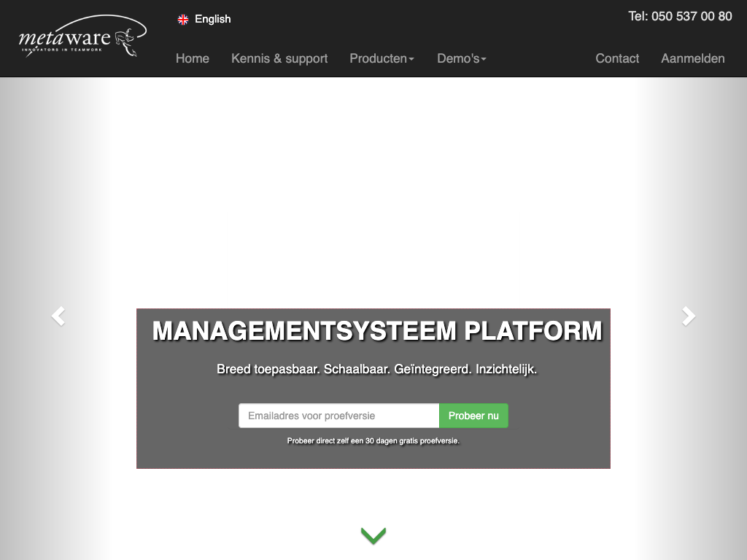Click the UK flag icon
The image size is (747, 560).
tap(183, 20)
